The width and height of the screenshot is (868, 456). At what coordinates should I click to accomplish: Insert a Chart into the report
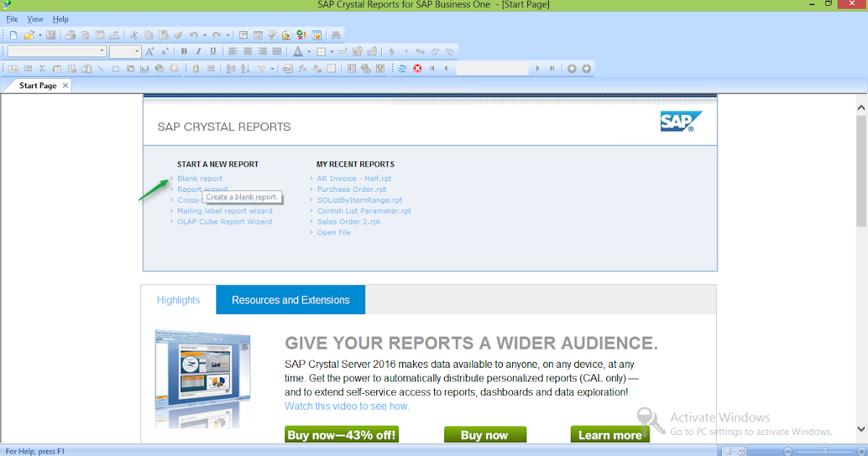click(x=143, y=68)
